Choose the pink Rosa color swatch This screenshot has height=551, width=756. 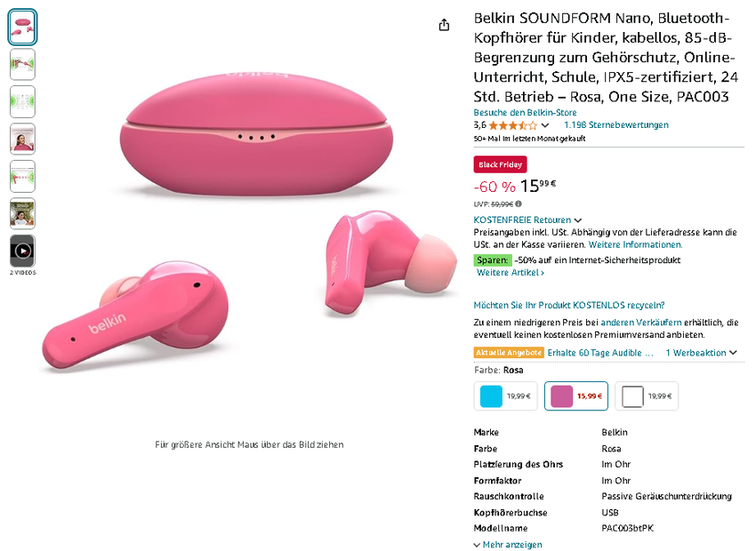click(x=575, y=396)
